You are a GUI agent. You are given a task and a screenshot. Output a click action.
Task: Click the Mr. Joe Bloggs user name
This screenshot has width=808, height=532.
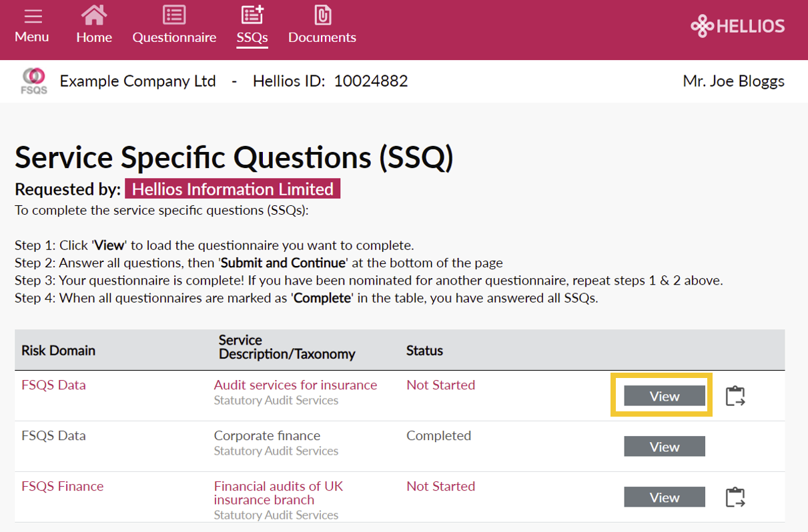(x=734, y=81)
